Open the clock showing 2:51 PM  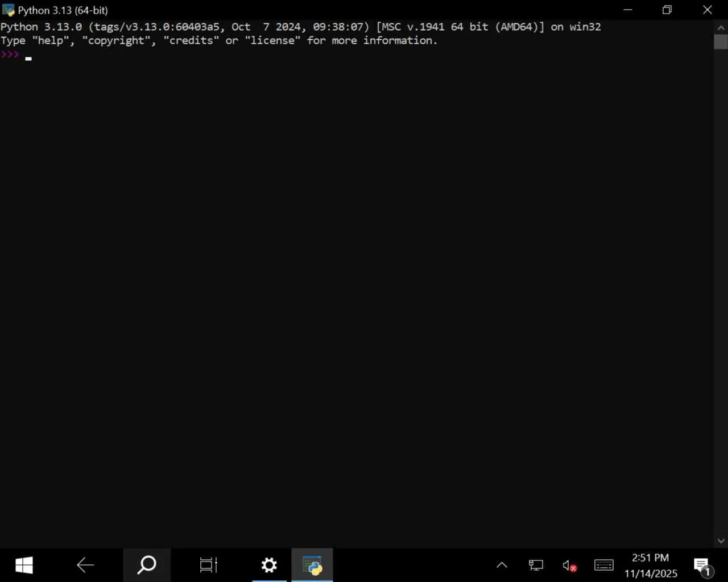click(651, 565)
